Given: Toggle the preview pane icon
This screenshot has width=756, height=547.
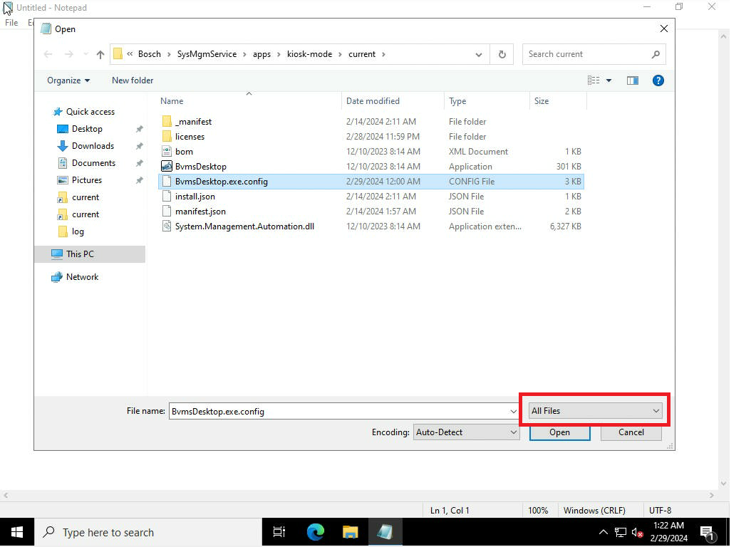Looking at the screenshot, I should tap(632, 80).
